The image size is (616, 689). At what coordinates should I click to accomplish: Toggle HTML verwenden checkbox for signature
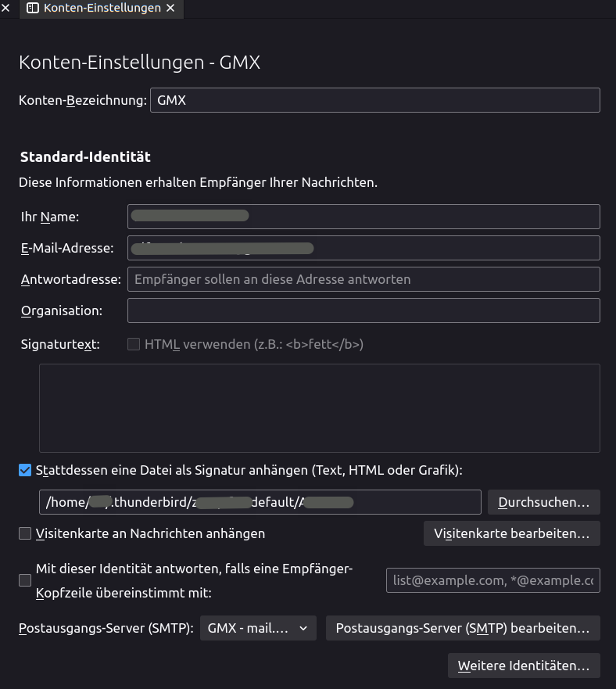[134, 344]
